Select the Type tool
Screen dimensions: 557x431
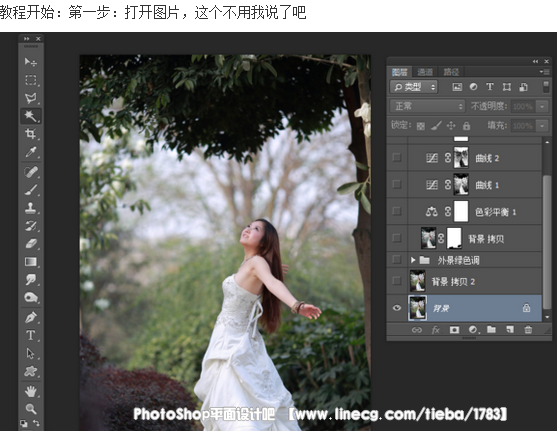(x=31, y=335)
